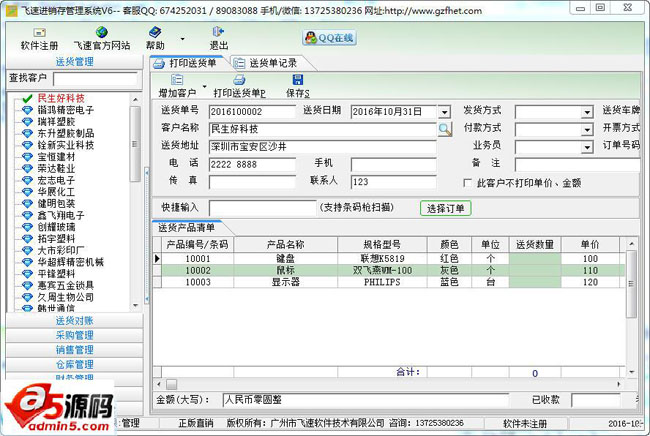The width and height of the screenshot is (650, 436).
Task: Open the 飞速官方网站 globe icon
Action: [102, 32]
